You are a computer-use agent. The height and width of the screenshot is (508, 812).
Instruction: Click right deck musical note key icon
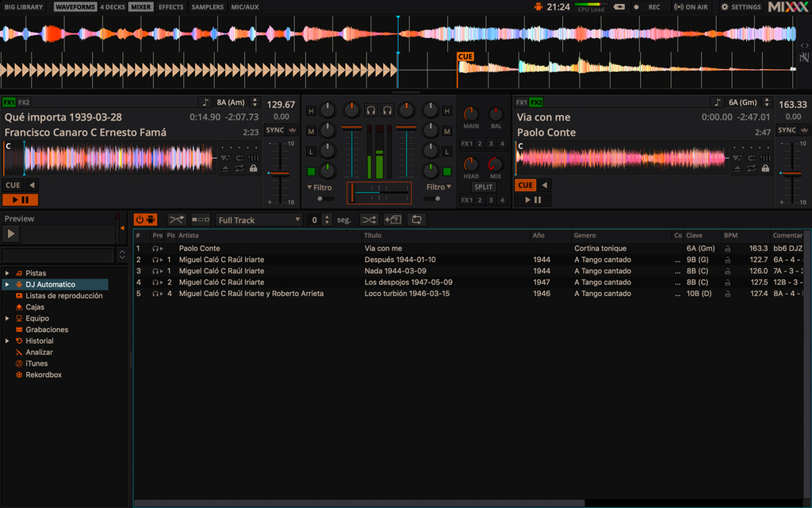[x=717, y=102]
